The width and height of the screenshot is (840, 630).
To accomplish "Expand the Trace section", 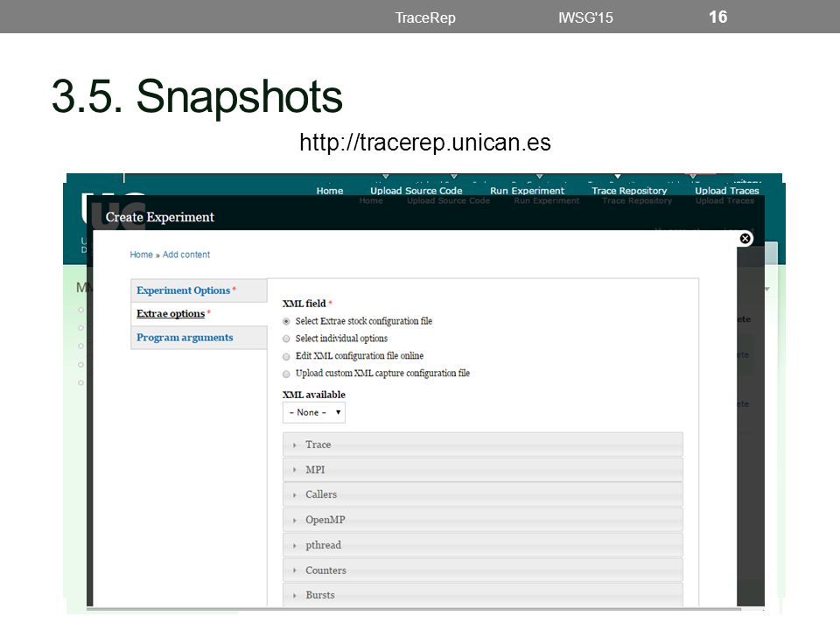I will point(483,444).
